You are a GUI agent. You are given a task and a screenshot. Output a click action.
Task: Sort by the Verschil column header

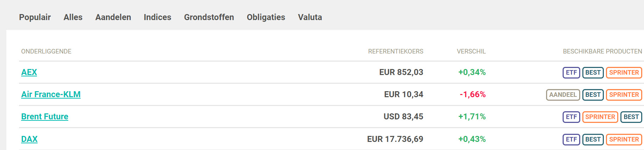click(x=471, y=51)
